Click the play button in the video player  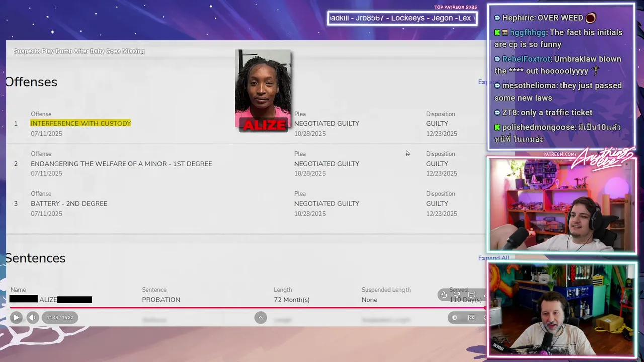click(x=16, y=317)
